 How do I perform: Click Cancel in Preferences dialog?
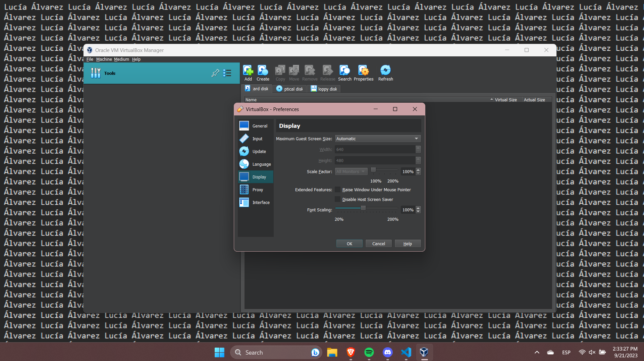coord(378,244)
